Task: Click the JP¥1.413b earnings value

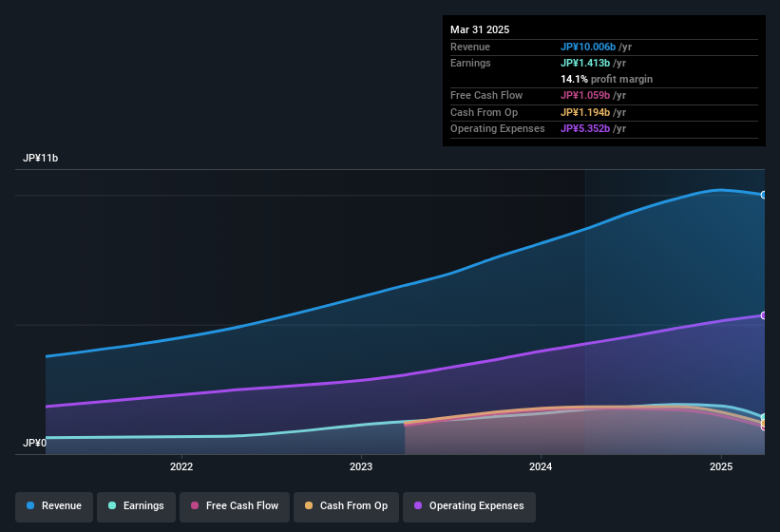Action: (585, 63)
